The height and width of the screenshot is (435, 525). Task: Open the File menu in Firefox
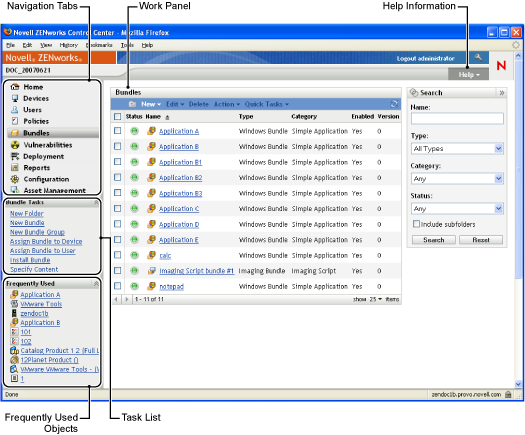[x=10, y=45]
